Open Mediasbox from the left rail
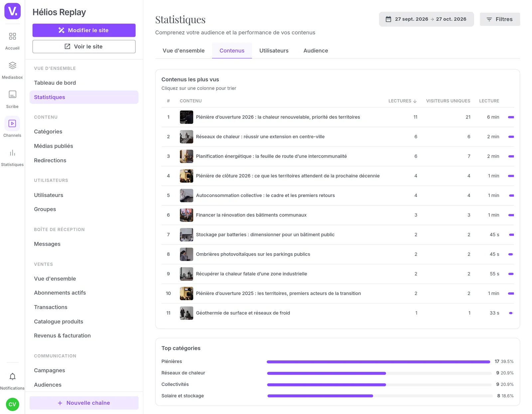The width and height of the screenshot is (532, 414). 12,70
